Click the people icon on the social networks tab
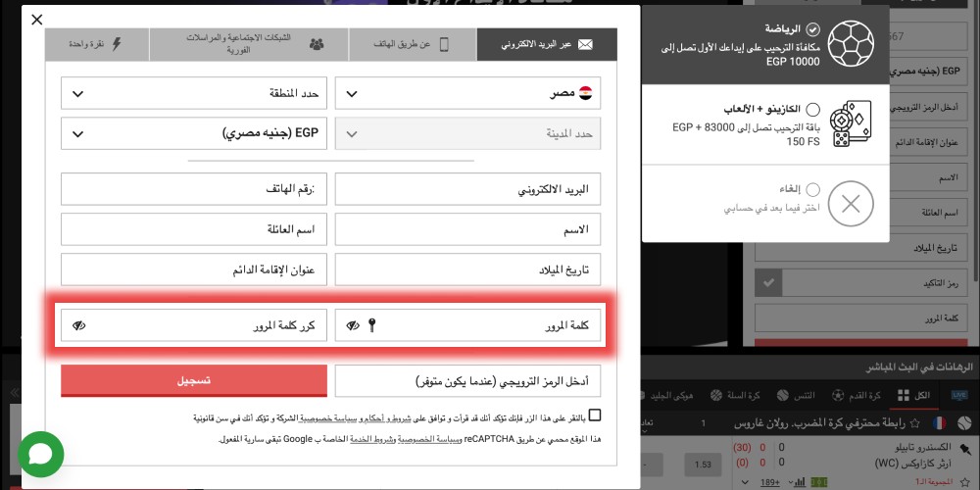The width and height of the screenshot is (980, 490). [x=317, y=44]
